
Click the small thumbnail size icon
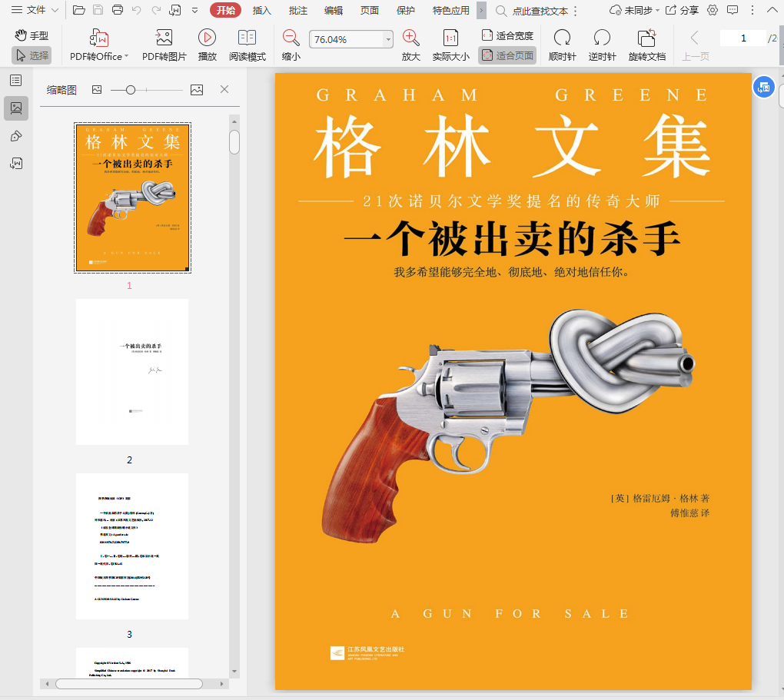97,89
